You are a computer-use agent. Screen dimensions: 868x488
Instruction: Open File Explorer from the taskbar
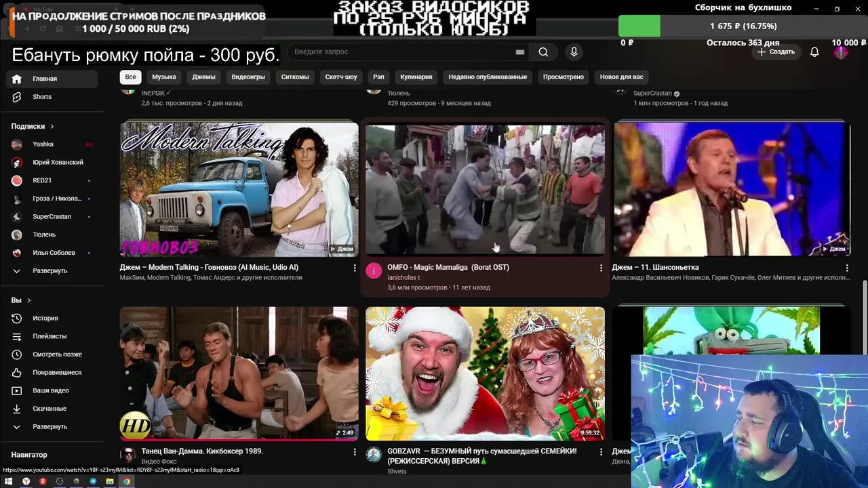[x=109, y=481]
